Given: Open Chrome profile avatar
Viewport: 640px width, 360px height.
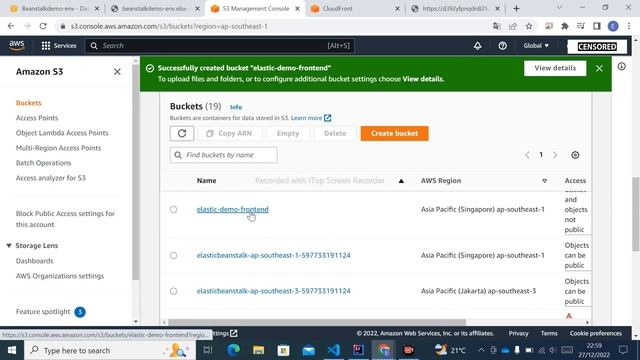Looking at the screenshot, I should 613,26.
